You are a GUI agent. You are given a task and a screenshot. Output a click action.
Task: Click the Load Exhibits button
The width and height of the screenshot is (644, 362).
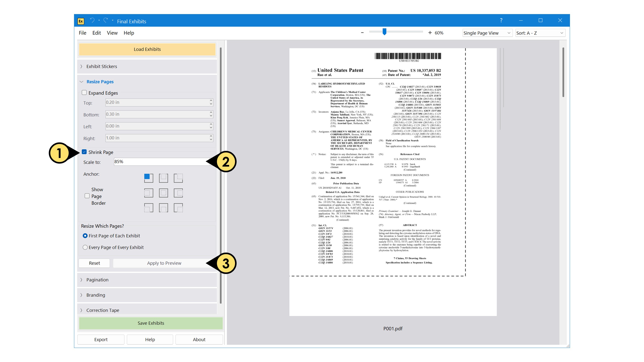click(x=147, y=49)
